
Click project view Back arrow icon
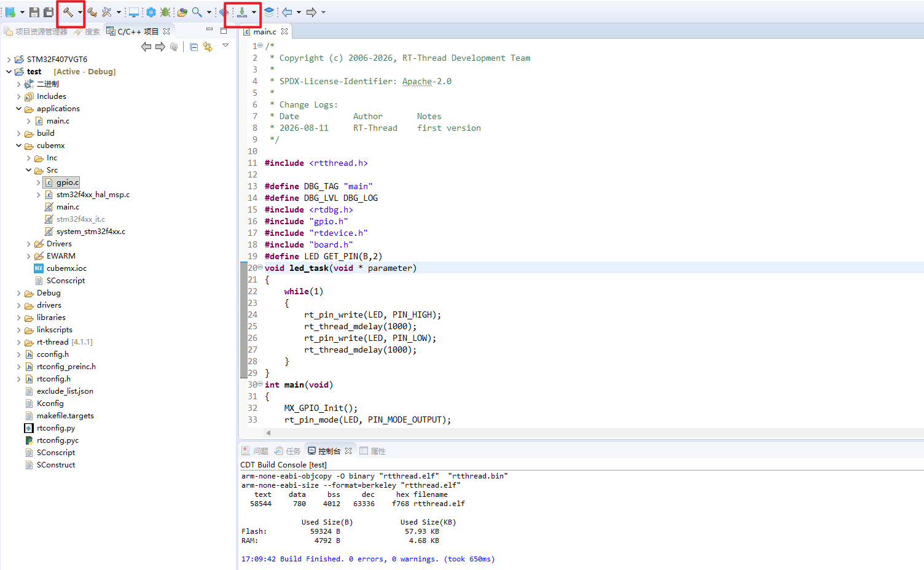[x=146, y=47]
